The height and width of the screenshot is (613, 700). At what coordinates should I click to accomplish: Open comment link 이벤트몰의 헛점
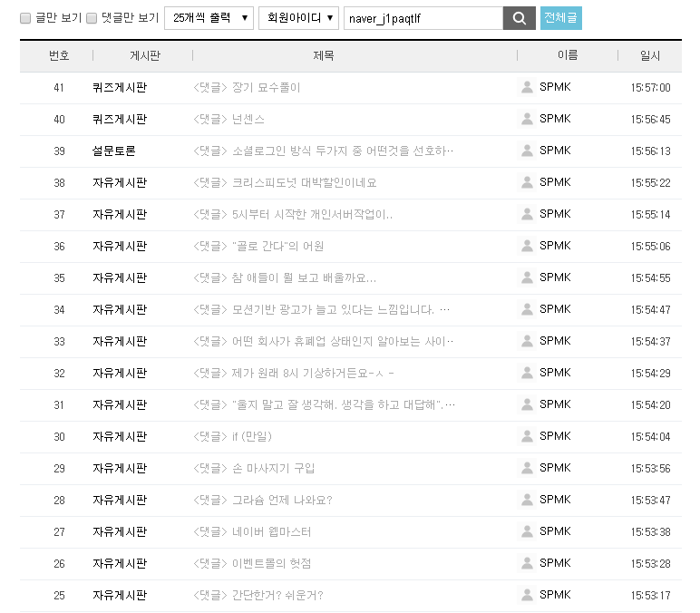pyautogui.click(x=252, y=563)
